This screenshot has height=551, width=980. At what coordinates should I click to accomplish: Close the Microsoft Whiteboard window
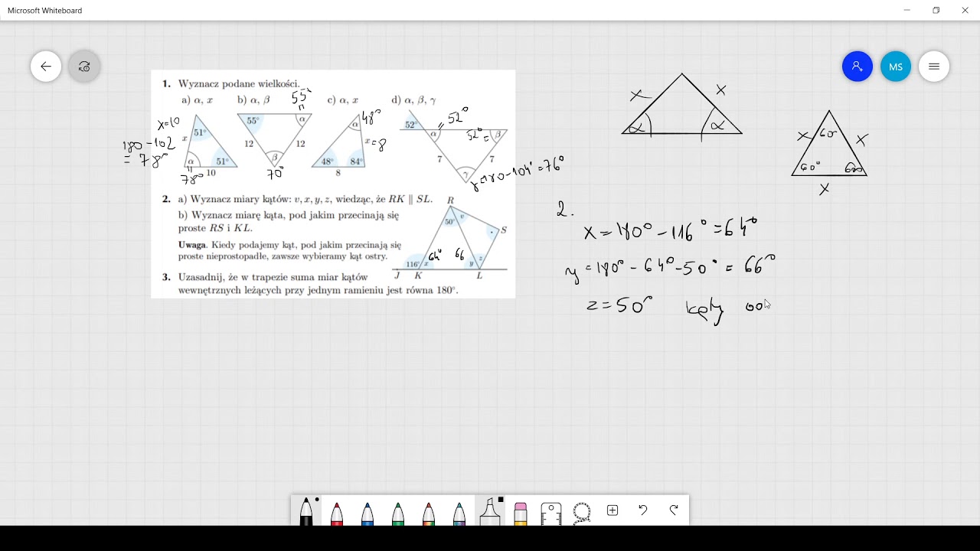point(965,10)
